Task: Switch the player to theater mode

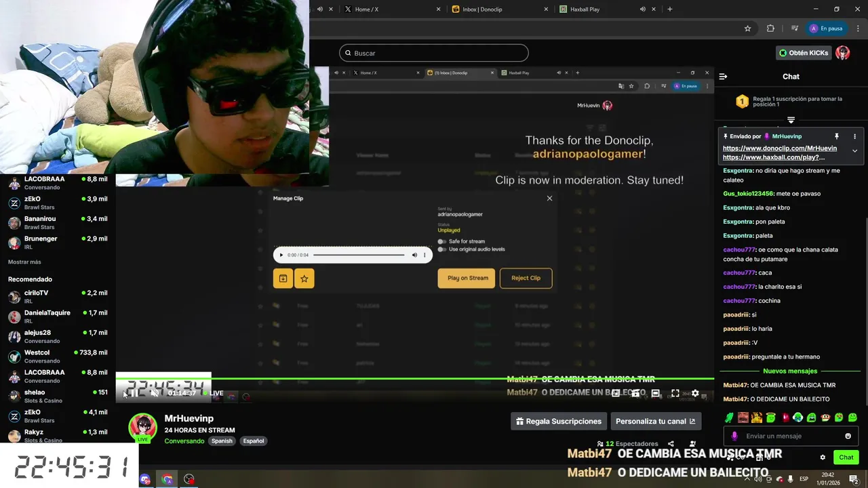Action: point(655,393)
